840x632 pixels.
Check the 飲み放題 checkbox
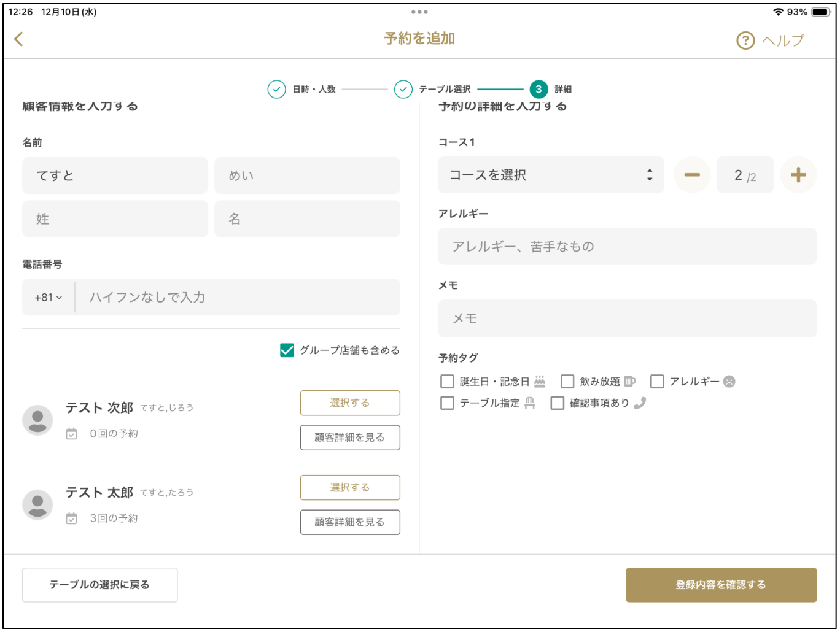click(567, 381)
